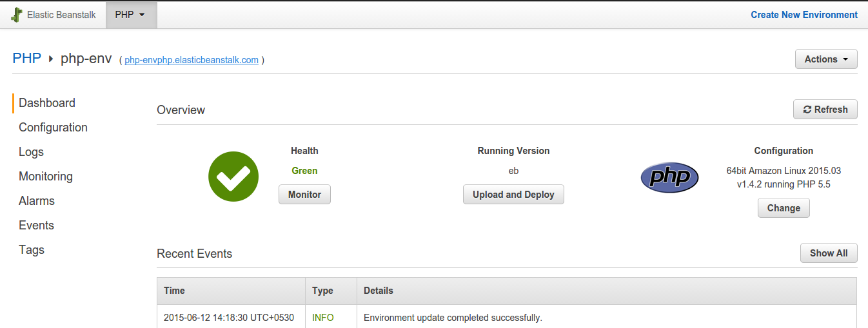Open the Actions dropdown menu
The width and height of the screenshot is (868, 328).
(x=826, y=59)
